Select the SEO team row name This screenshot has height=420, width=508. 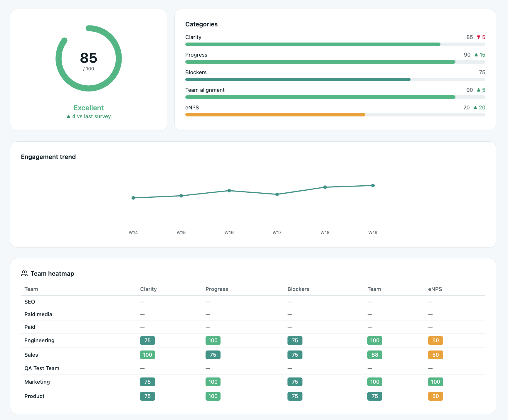(30, 302)
